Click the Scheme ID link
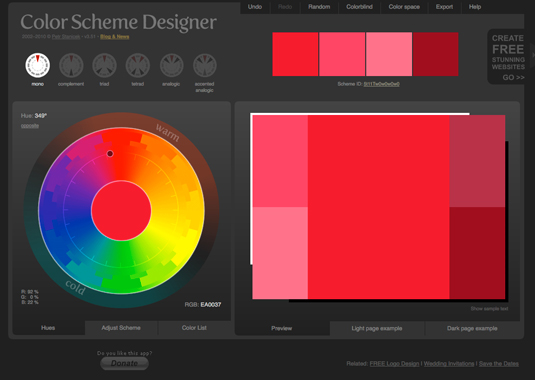This screenshot has width=535, height=380. [x=381, y=84]
